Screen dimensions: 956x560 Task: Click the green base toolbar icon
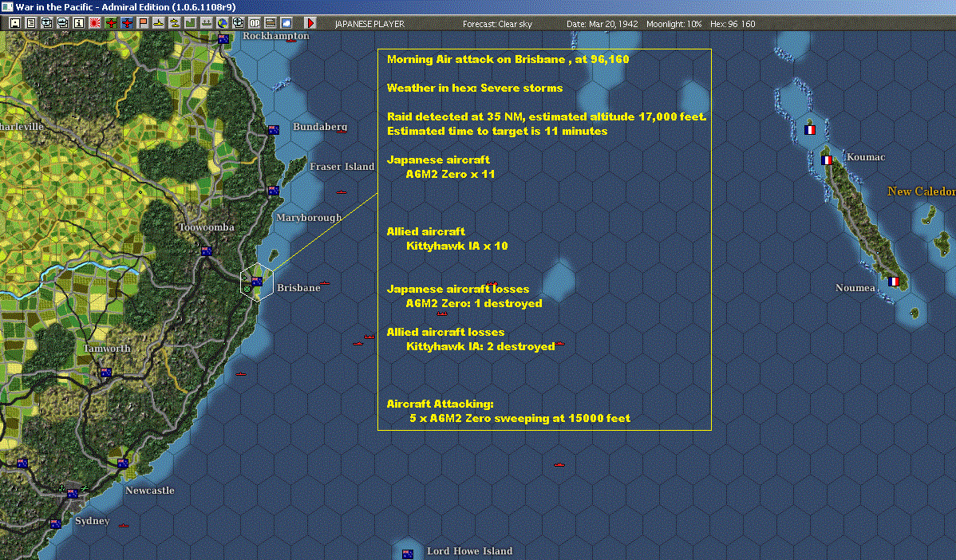(x=190, y=23)
